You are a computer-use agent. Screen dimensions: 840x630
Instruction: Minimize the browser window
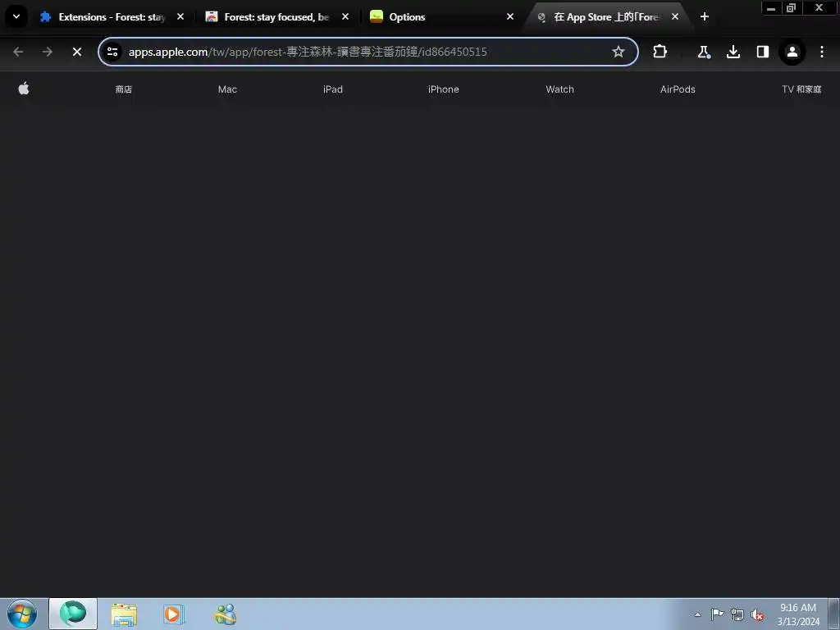pyautogui.click(x=771, y=8)
